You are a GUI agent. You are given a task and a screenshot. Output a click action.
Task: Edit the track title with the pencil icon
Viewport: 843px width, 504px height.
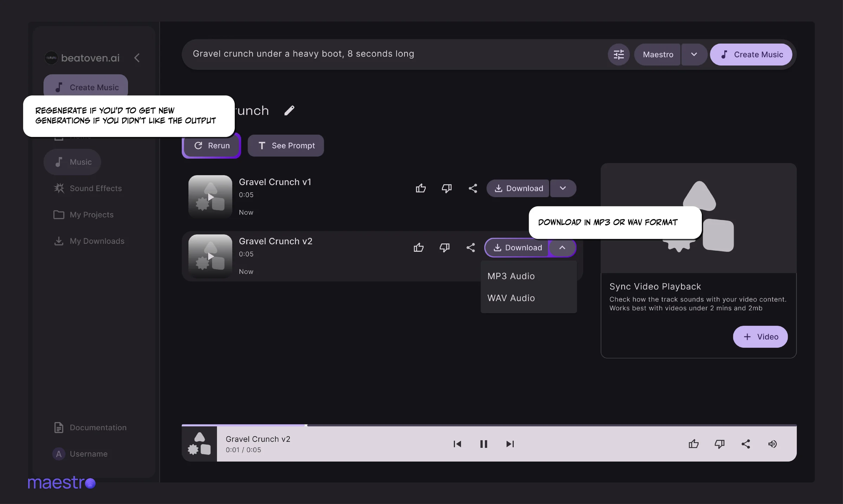pos(289,111)
